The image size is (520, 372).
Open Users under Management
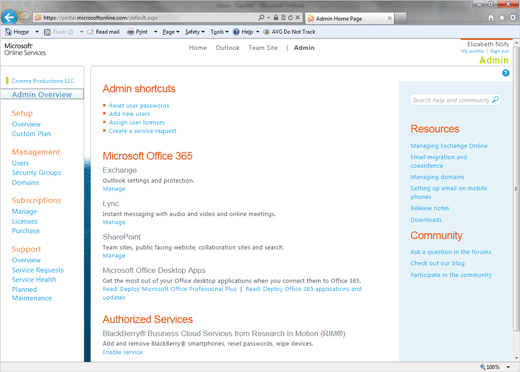20,163
